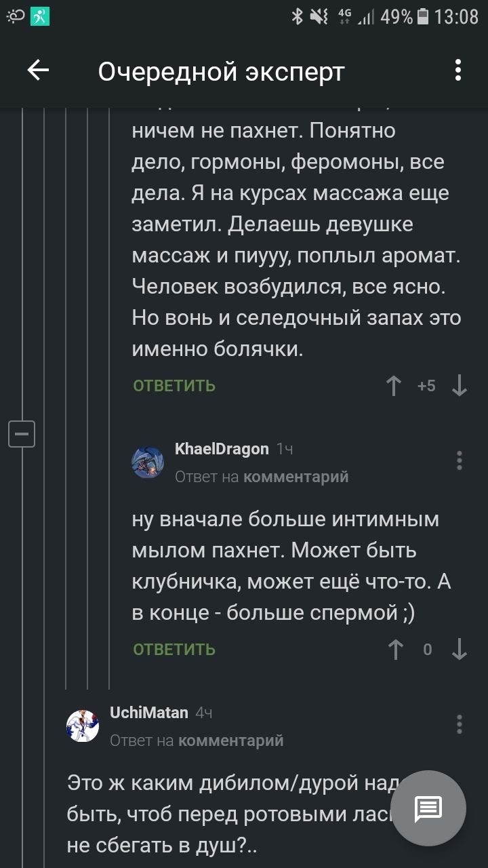Open options menu for UchiMatan's comment
The height and width of the screenshot is (868, 488).
click(x=460, y=724)
